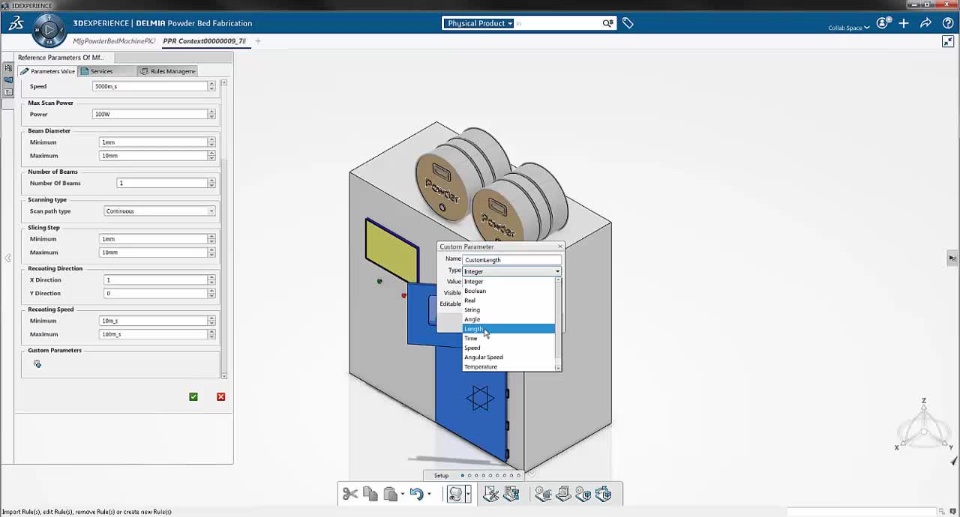Open the user profile icon

[883, 23]
